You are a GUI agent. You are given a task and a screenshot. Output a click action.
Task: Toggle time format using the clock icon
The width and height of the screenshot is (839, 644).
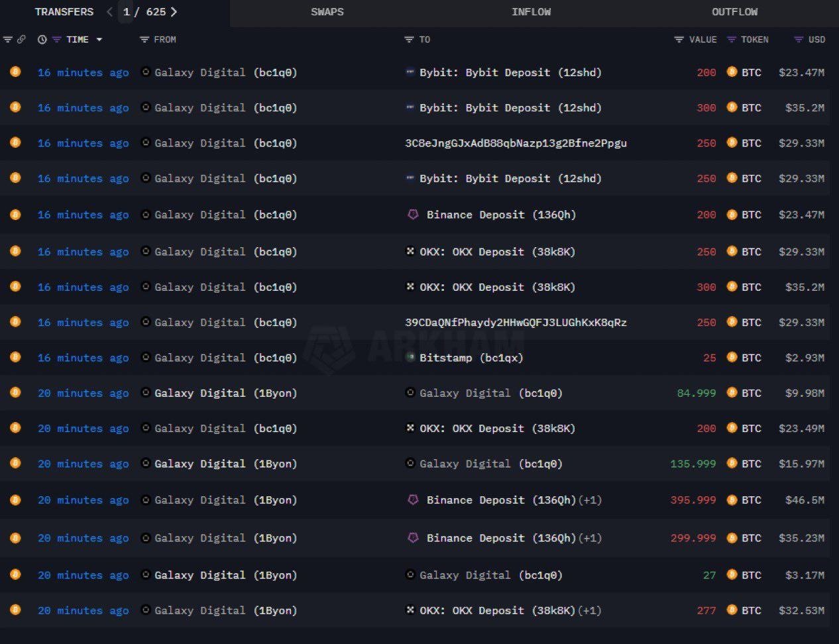[42, 40]
